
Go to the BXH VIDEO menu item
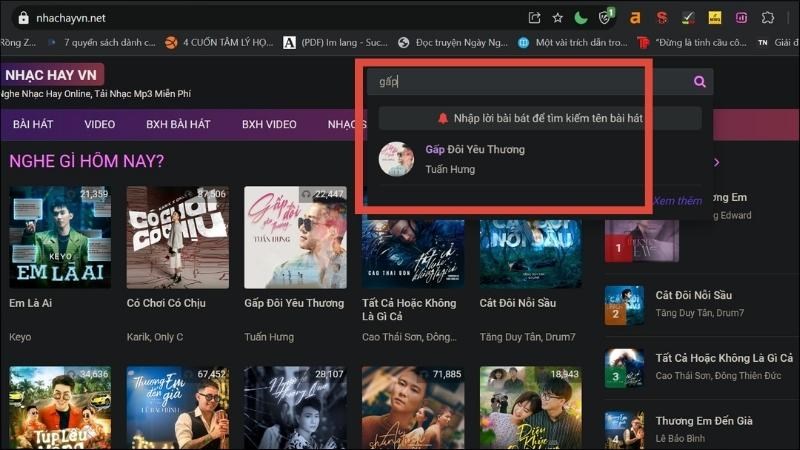(x=269, y=125)
